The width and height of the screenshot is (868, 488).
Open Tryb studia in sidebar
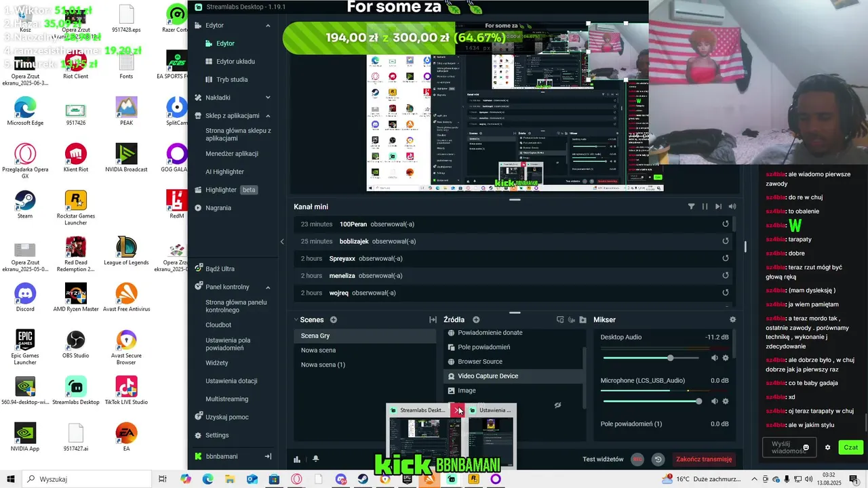[x=232, y=79]
